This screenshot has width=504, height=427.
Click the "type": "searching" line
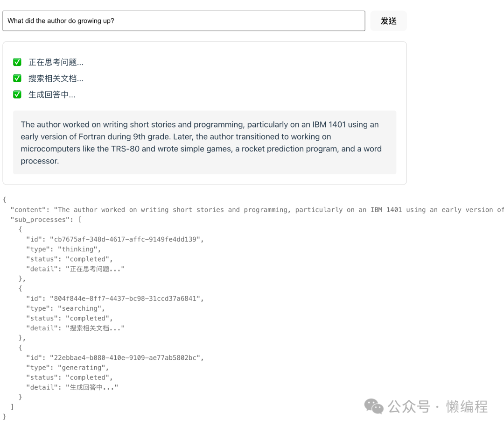[65, 308]
